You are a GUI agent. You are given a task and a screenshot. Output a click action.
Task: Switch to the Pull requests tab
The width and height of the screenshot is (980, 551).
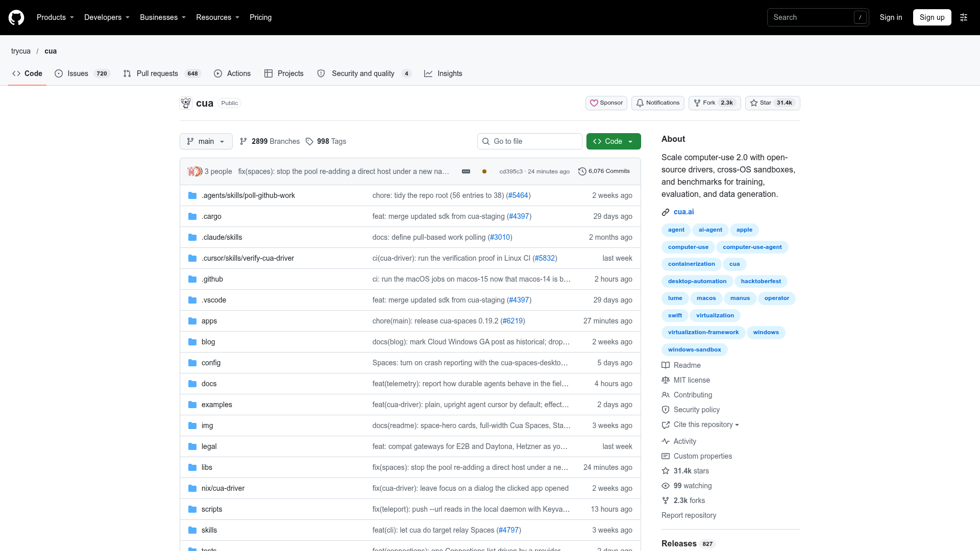point(162,73)
